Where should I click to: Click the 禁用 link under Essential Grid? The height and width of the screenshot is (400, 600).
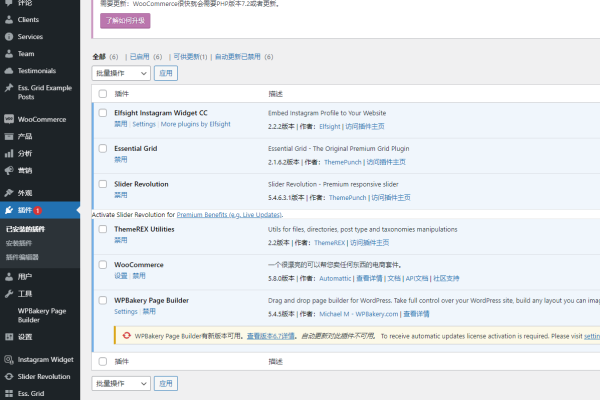120,158
